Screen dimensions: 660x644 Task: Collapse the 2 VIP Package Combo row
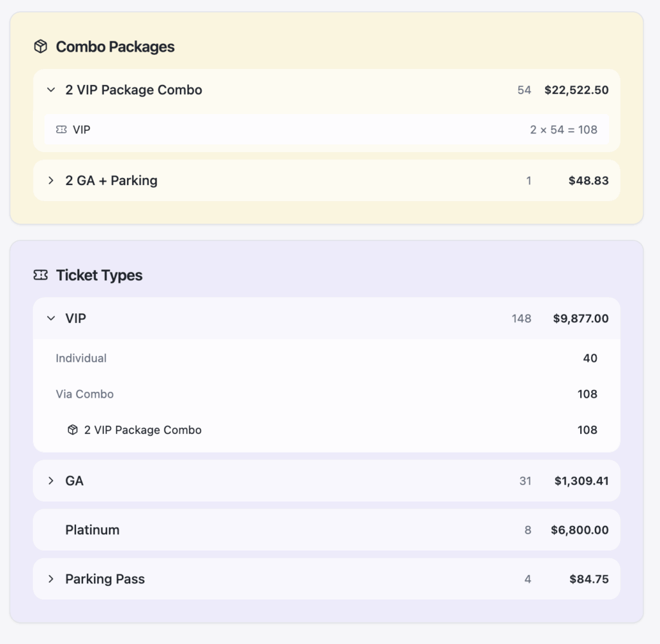tap(51, 90)
